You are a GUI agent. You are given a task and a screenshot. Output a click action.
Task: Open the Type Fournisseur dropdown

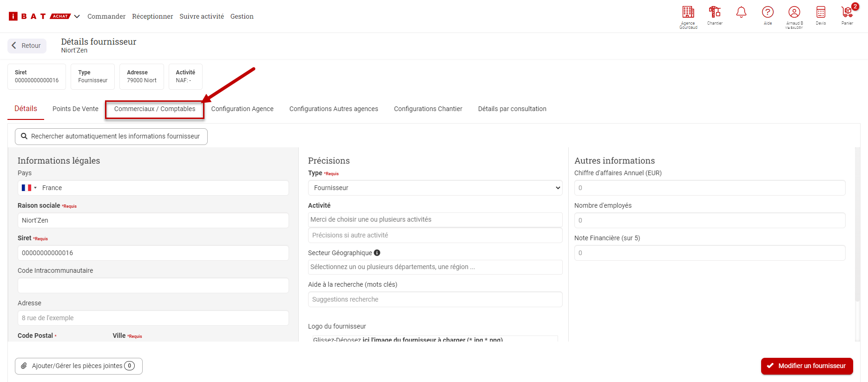435,188
